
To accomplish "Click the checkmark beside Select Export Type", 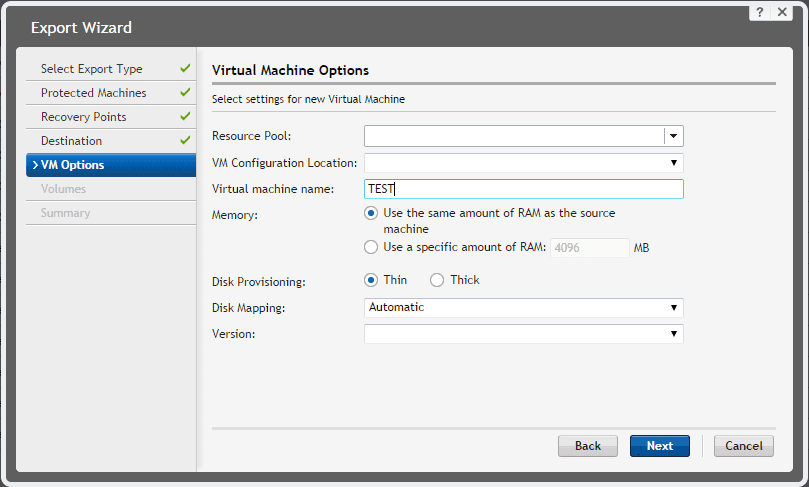I will 185,69.
